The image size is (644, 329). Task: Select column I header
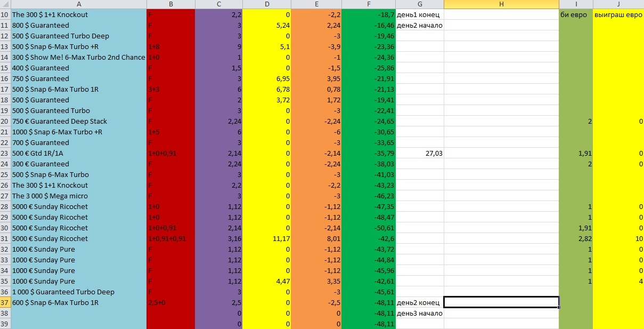(576, 4)
